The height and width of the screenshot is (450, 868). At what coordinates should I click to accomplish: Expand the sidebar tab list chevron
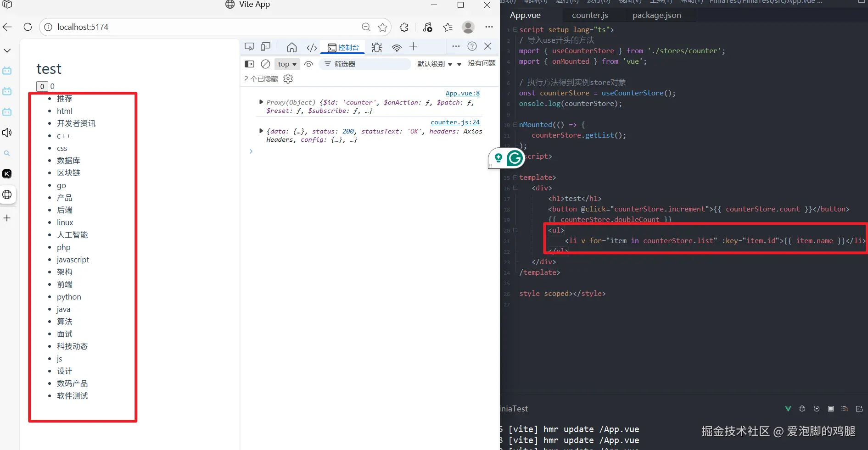pos(7,50)
